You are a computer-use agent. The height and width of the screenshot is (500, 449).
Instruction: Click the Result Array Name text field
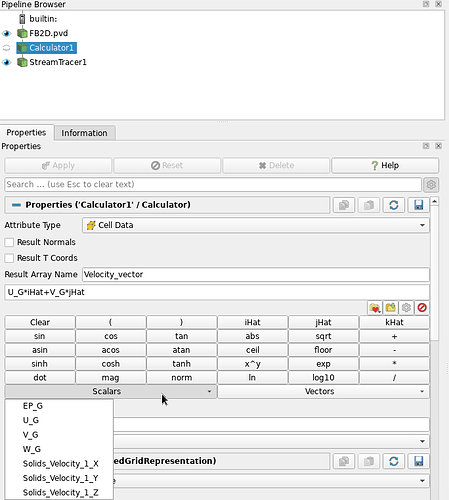pyautogui.click(x=256, y=275)
